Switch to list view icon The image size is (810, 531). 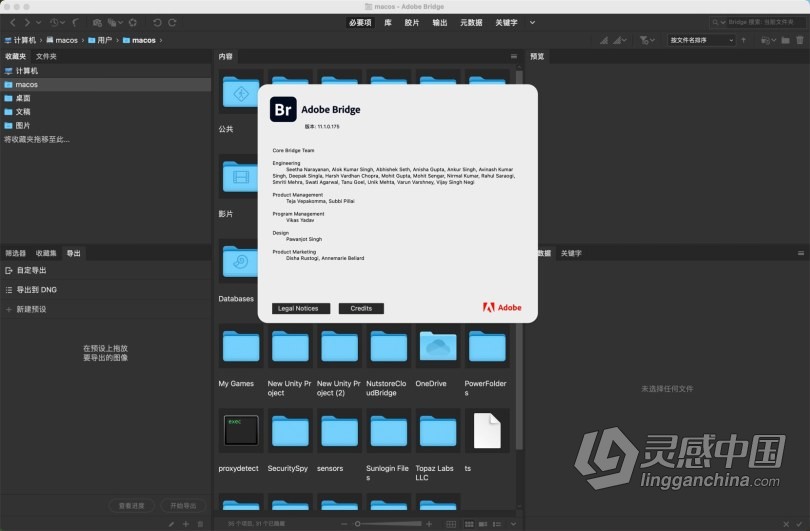click(497, 524)
